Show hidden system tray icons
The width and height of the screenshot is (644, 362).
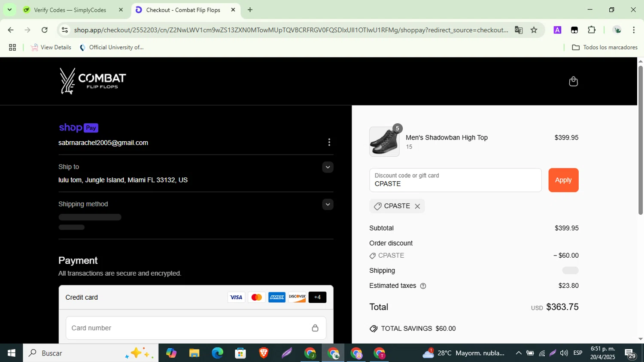(x=519, y=353)
